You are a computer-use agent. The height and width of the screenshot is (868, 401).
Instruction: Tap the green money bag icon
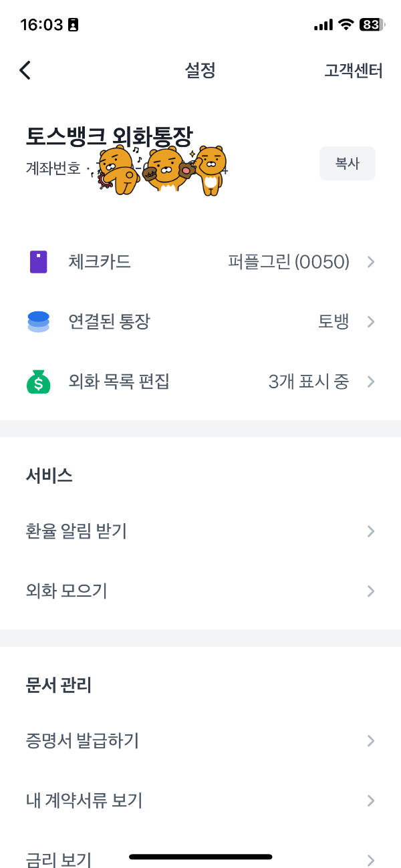pos(39,382)
